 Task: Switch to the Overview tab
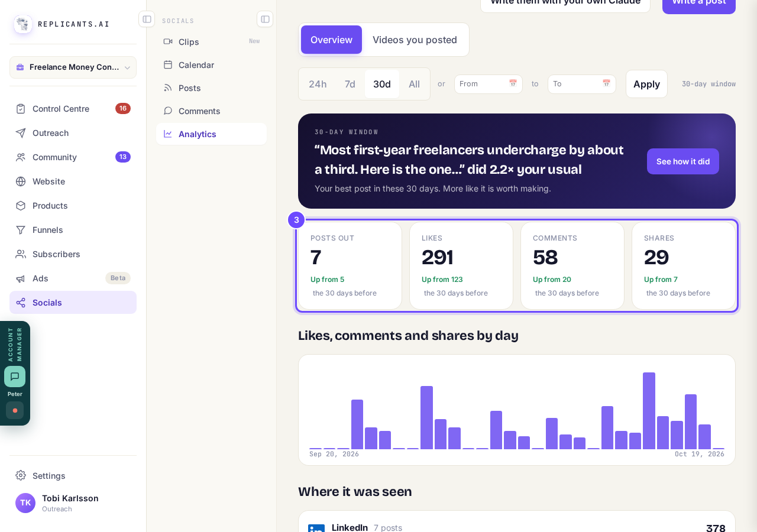tap(331, 40)
